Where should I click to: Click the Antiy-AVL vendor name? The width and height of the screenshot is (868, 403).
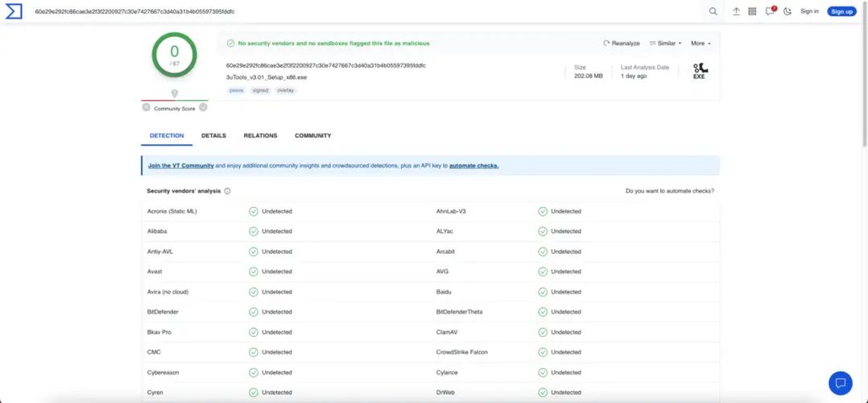point(160,251)
